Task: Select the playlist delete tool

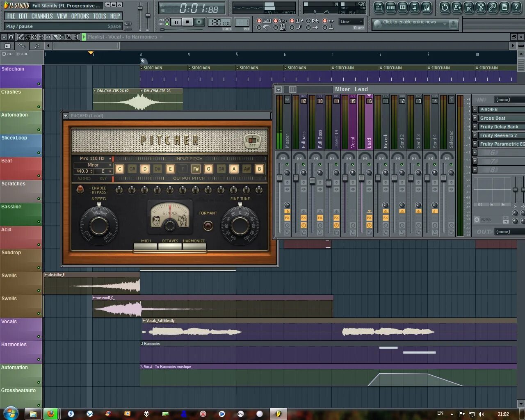Action: 34,37
